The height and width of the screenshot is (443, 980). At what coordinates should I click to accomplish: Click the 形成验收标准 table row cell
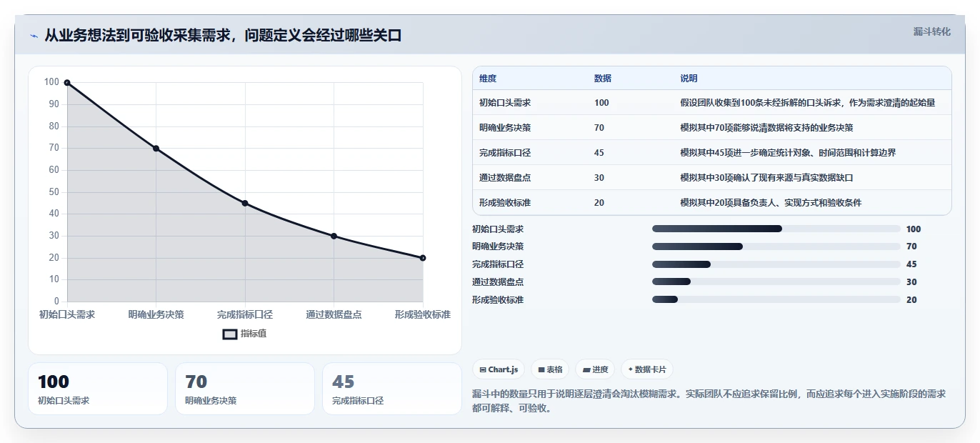pos(505,203)
